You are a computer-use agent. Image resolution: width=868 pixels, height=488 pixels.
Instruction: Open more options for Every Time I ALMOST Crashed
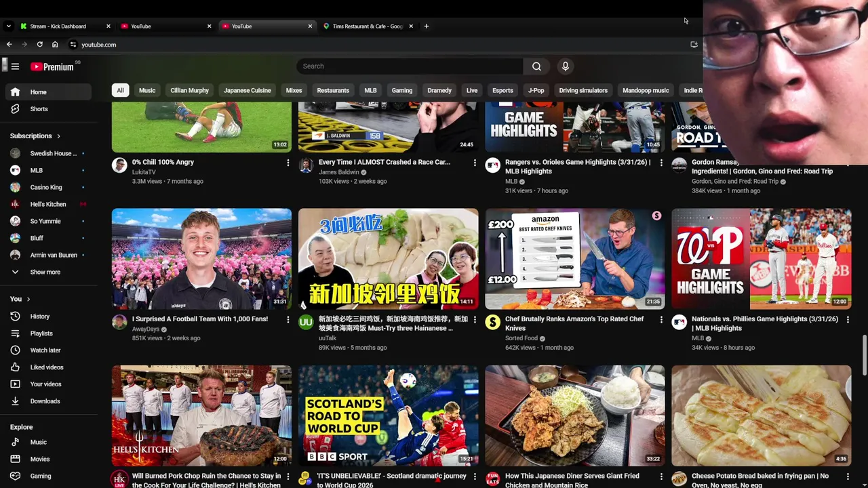474,163
